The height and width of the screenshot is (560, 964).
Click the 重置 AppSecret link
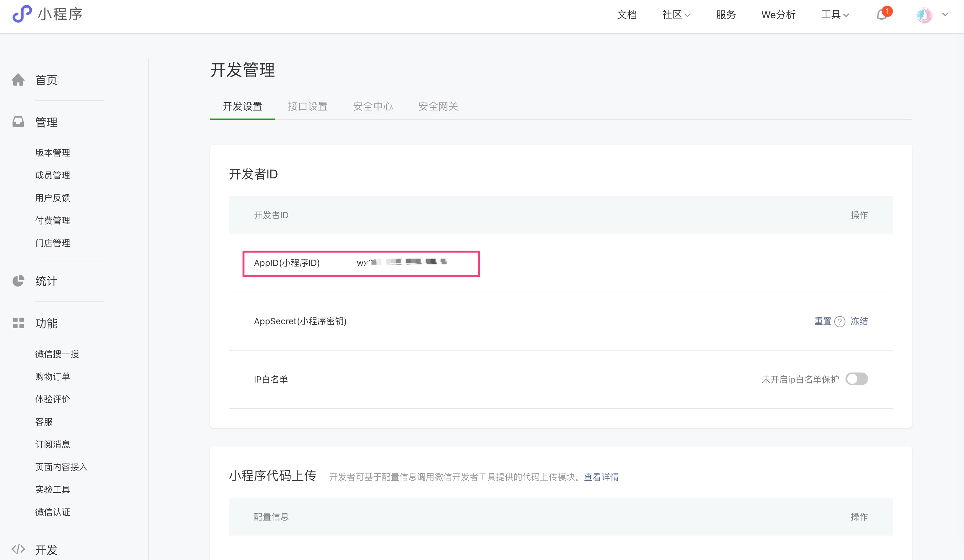823,321
